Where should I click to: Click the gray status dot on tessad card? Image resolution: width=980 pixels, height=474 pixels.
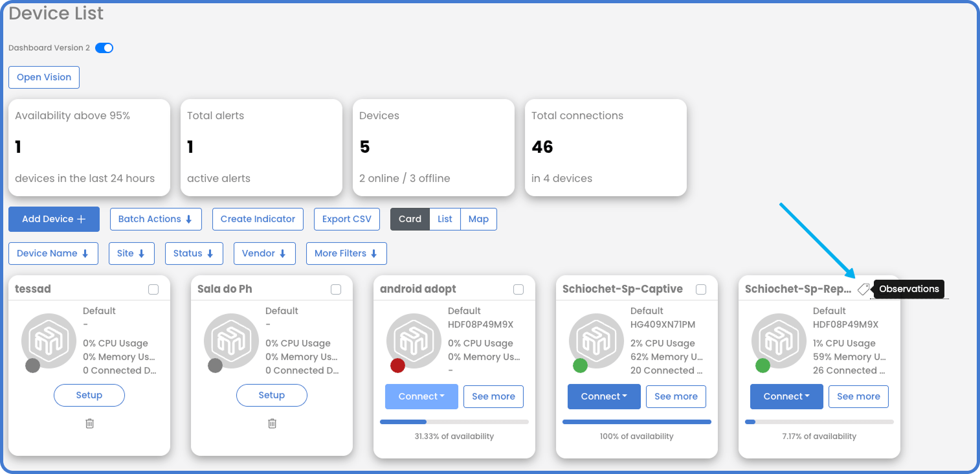[x=32, y=365]
